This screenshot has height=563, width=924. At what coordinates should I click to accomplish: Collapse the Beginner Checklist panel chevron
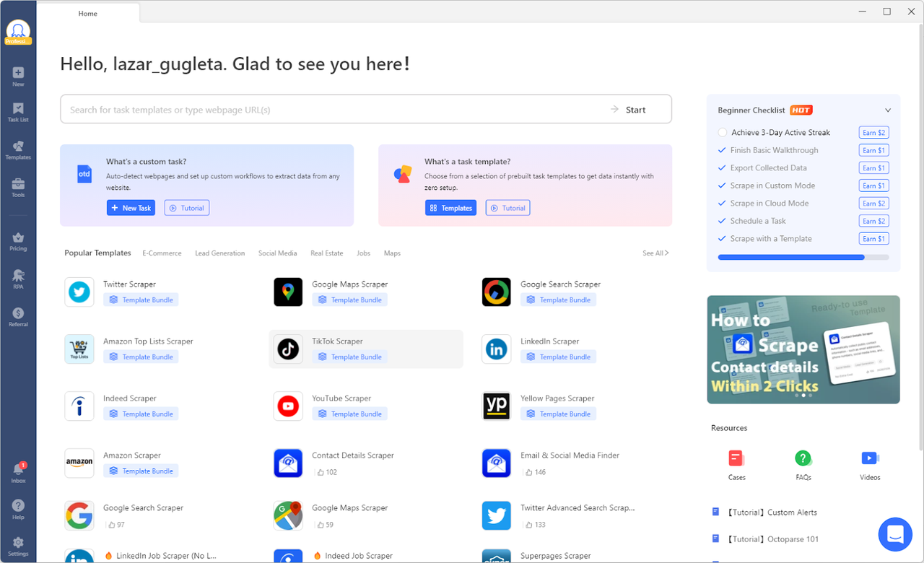888,110
